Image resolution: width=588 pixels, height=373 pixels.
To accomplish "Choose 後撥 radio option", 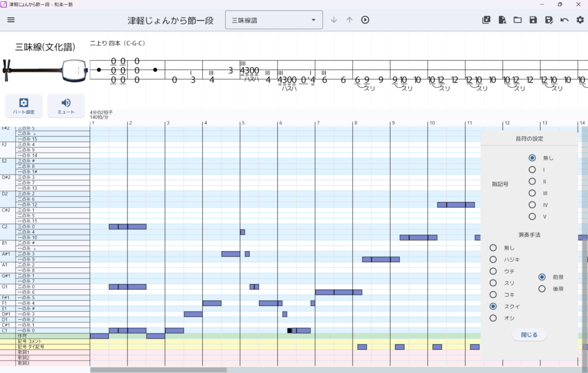I will 542,289.
